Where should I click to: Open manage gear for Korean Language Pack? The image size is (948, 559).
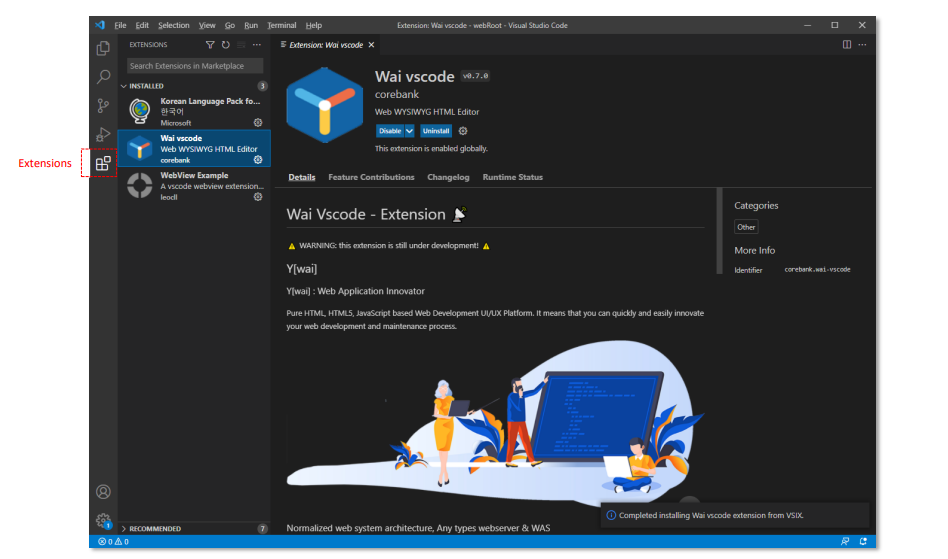click(257, 122)
